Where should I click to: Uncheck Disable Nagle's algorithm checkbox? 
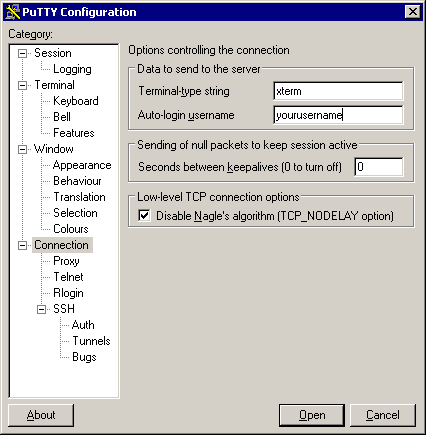144,215
